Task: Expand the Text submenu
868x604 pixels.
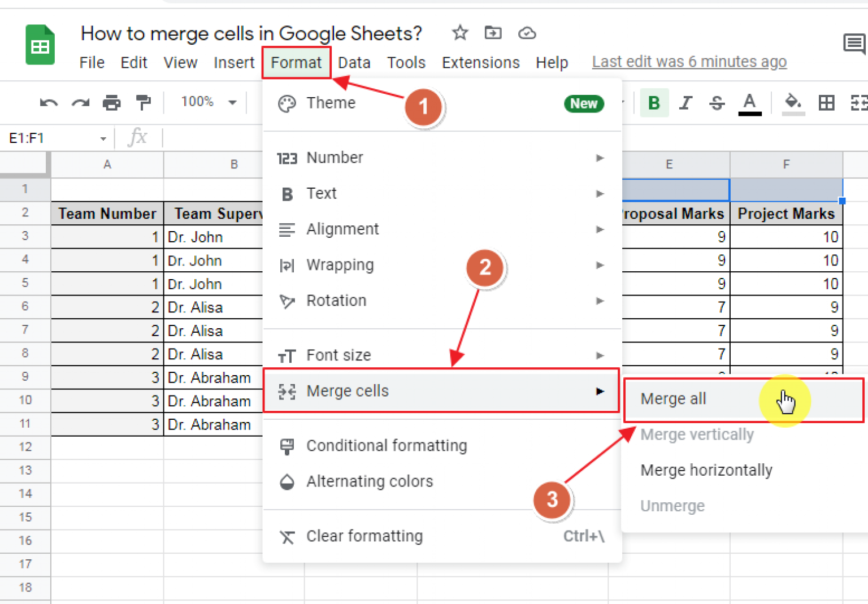Action: coord(442,194)
